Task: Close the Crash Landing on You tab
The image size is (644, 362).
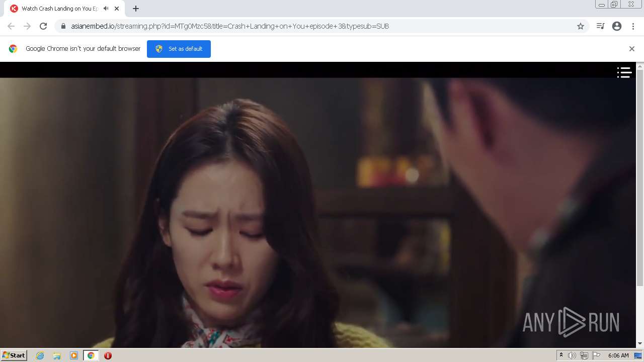Action: tap(117, 9)
